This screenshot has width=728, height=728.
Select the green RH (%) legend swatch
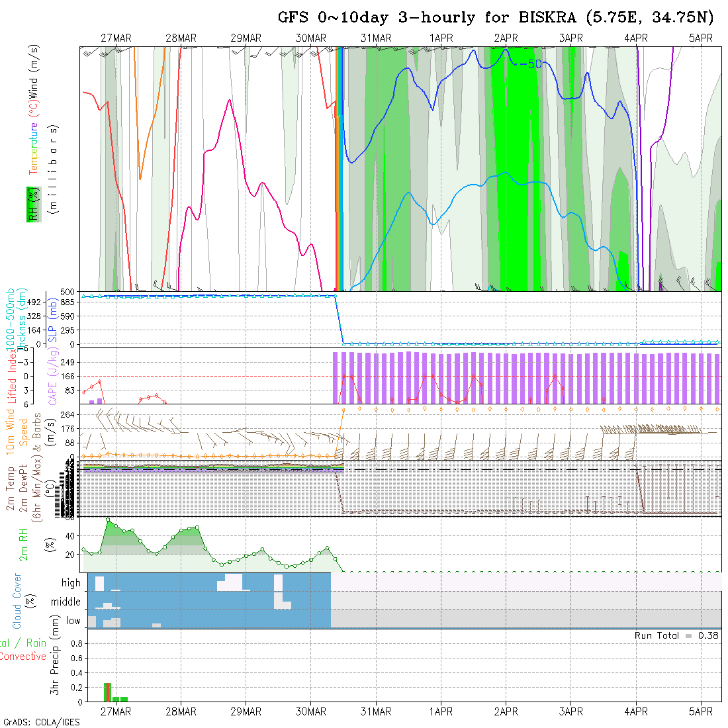point(31,204)
